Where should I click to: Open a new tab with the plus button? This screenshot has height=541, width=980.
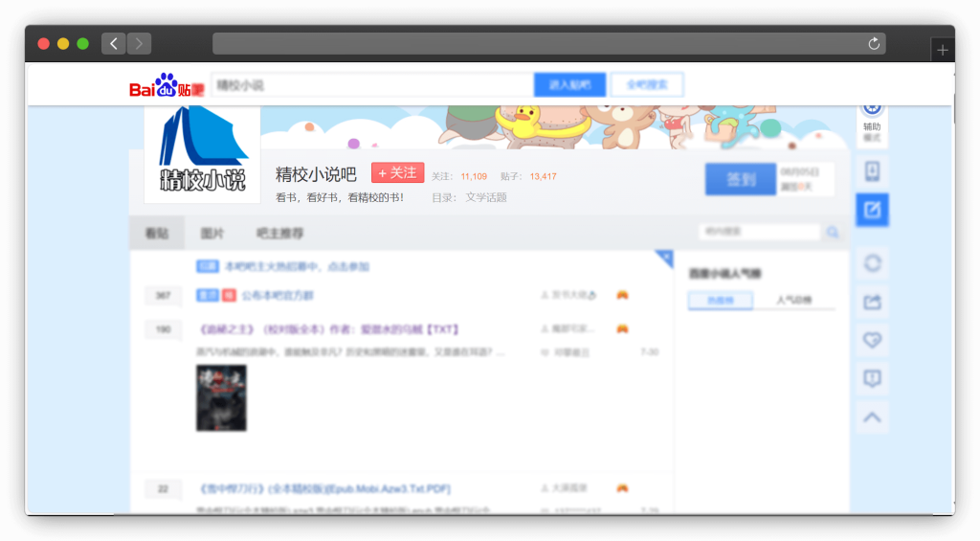(942, 50)
